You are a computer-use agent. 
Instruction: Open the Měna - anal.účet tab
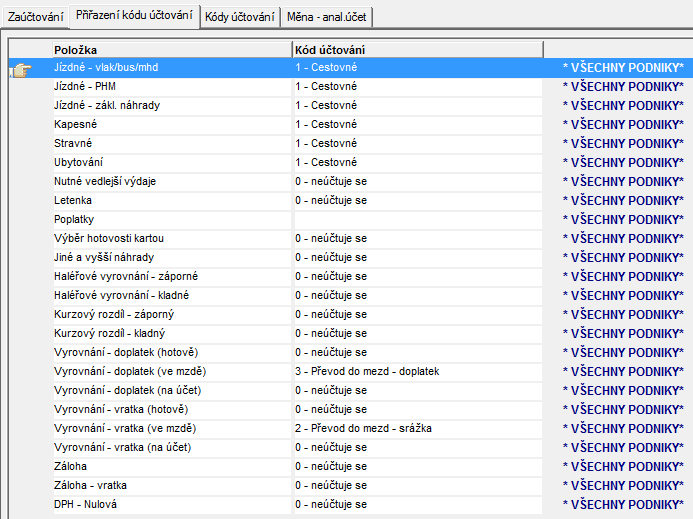coord(327,17)
